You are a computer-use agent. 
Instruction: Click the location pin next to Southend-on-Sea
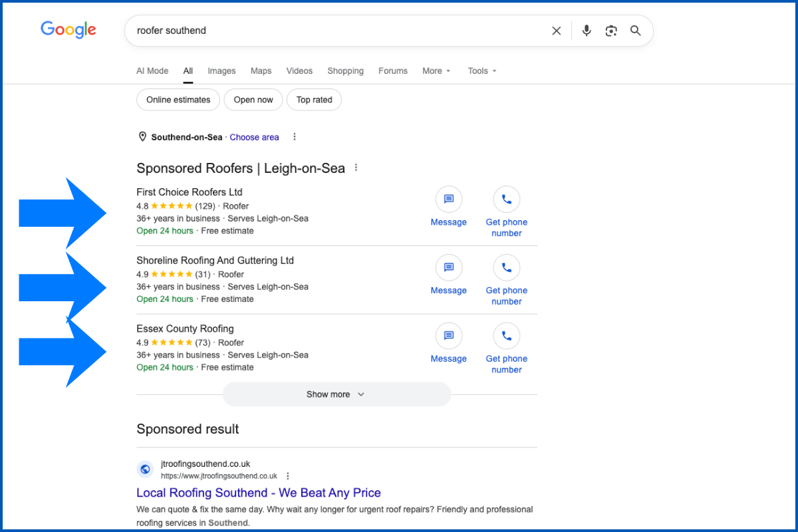pos(142,136)
